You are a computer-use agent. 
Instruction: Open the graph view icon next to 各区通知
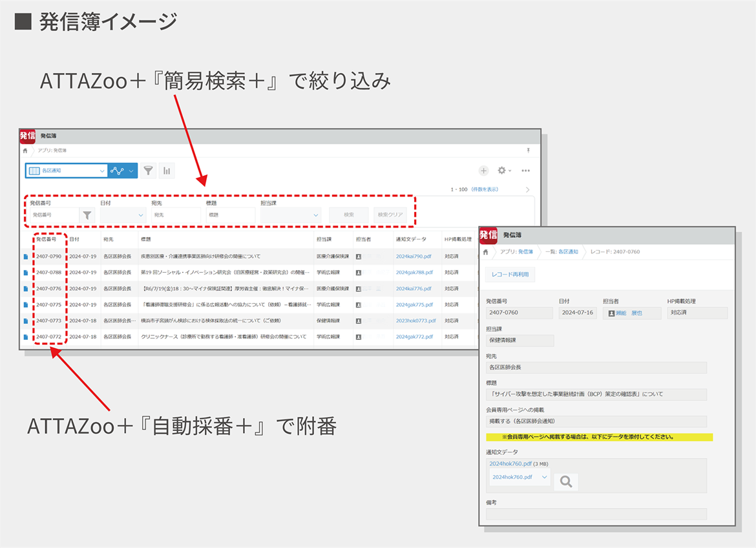tap(117, 171)
